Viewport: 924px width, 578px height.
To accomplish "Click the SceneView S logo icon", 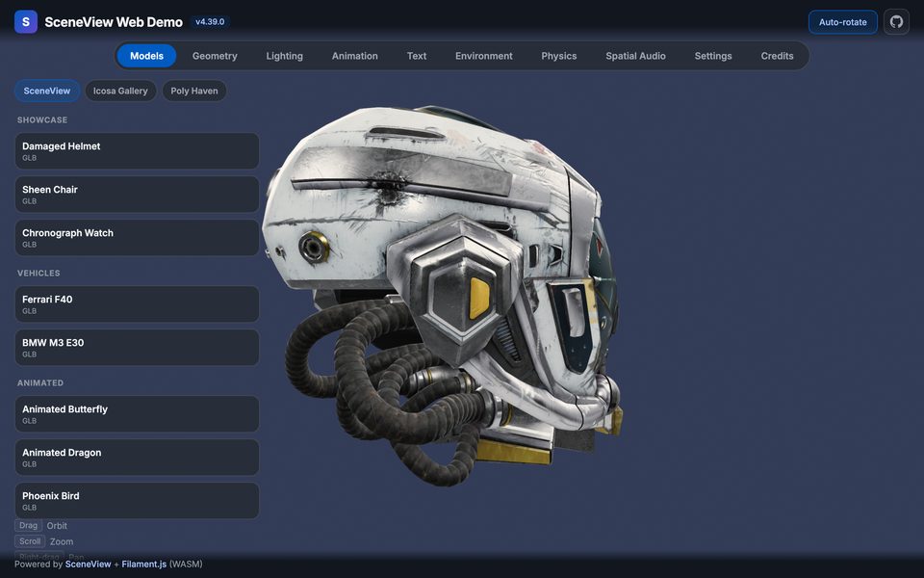I will [x=26, y=22].
